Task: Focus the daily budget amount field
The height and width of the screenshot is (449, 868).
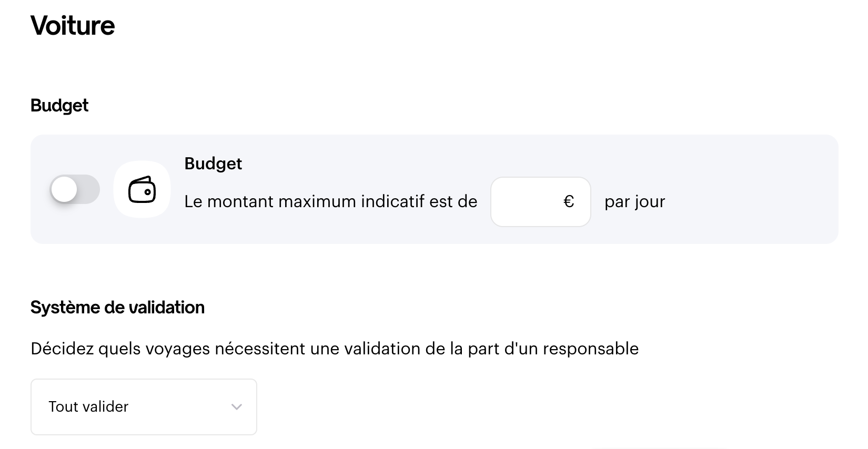Action: (x=540, y=202)
